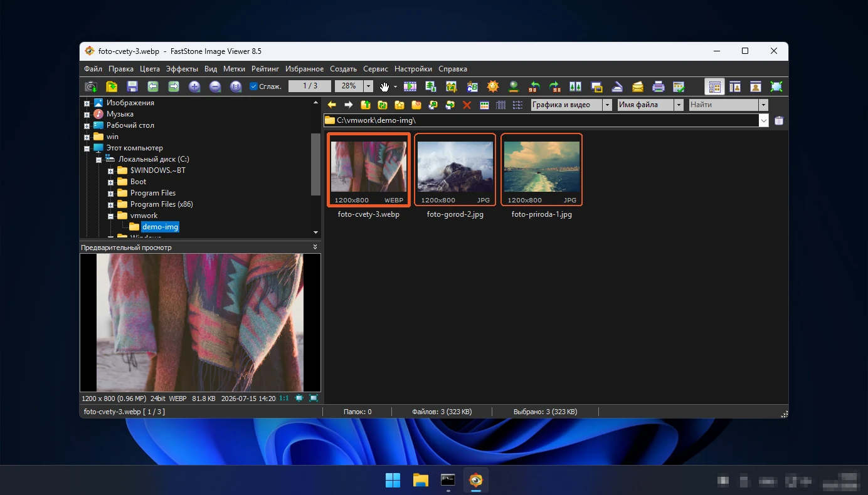Click the Zoom In plus icon
The height and width of the screenshot is (495, 868).
pyautogui.click(x=194, y=86)
